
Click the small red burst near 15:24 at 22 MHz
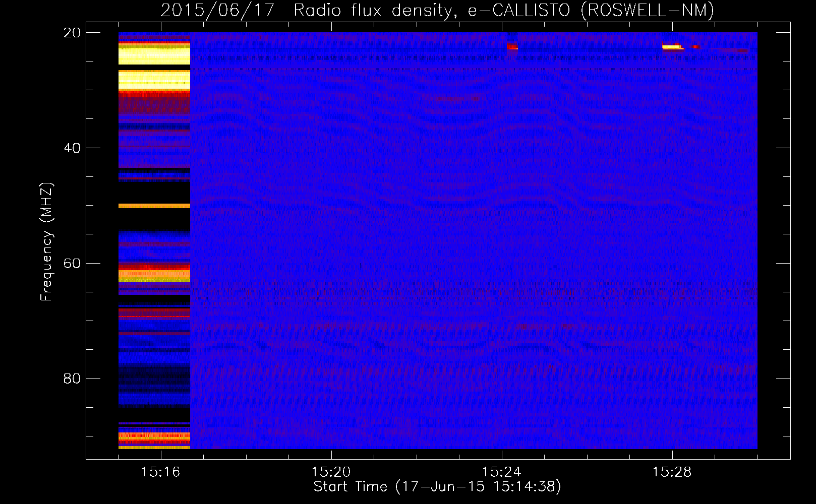click(x=512, y=47)
